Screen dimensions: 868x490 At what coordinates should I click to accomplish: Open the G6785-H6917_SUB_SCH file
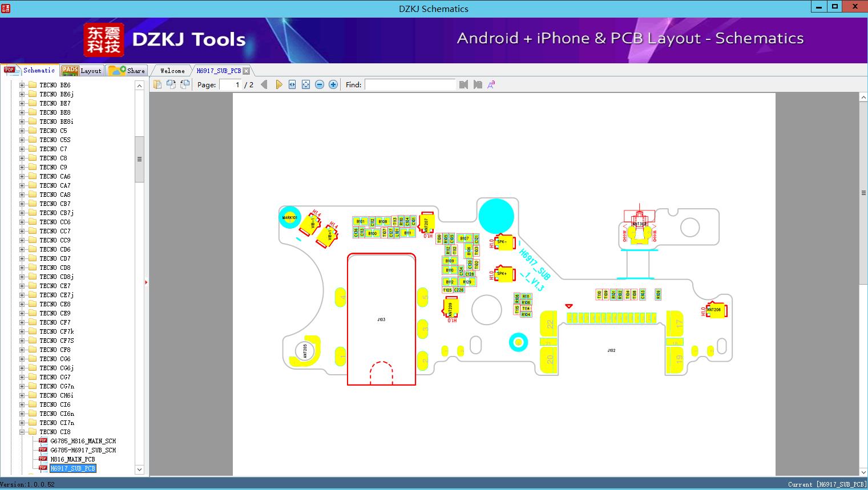click(83, 450)
